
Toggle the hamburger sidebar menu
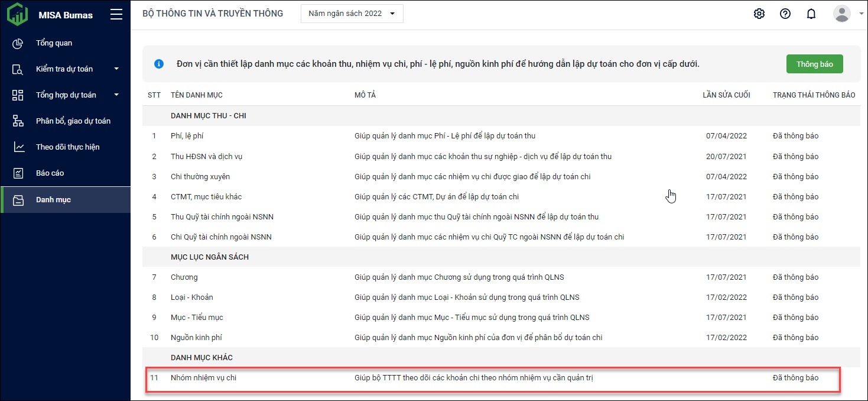click(116, 15)
